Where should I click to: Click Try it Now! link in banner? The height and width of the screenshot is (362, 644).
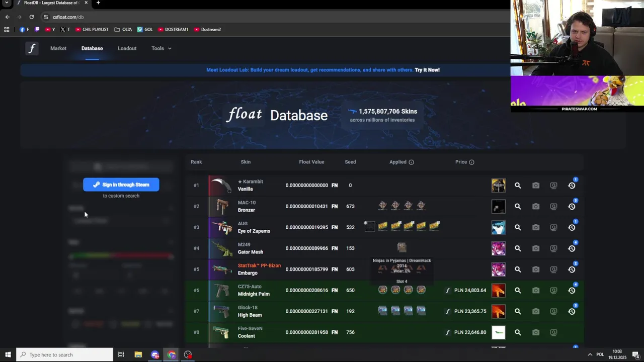pos(427,70)
